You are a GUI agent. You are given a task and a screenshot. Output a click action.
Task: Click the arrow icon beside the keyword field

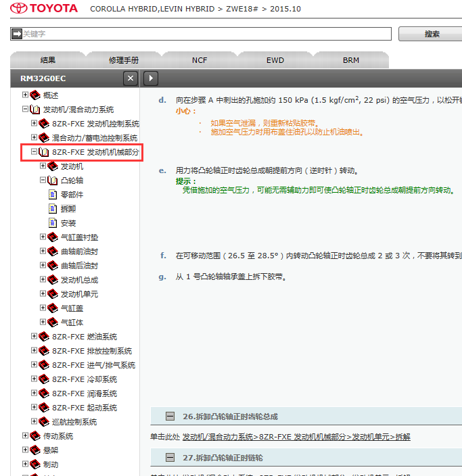[x=17, y=34]
